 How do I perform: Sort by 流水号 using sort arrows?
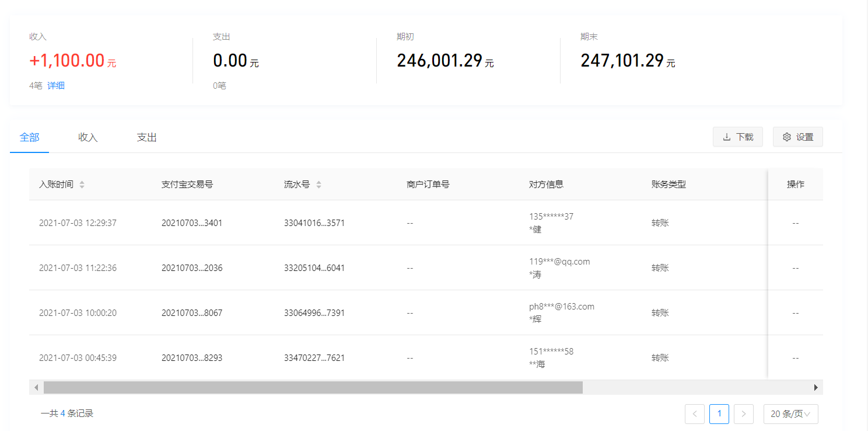[318, 185]
